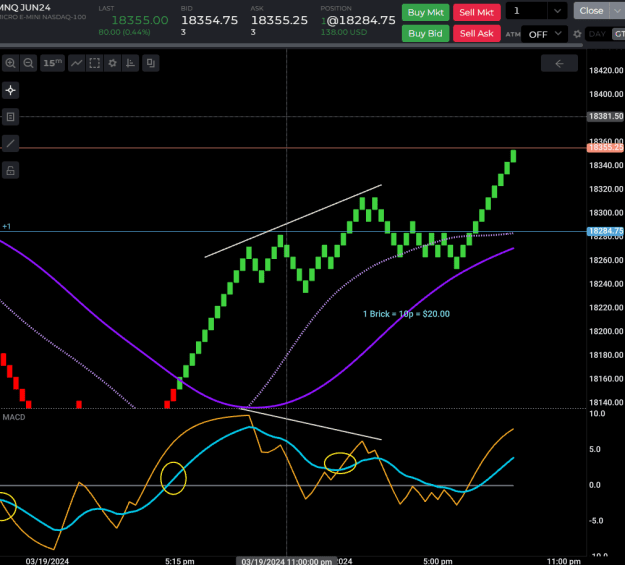The image size is (625, 565).
Task: Open the 15m timeframe selector
Action: point(53,63)
